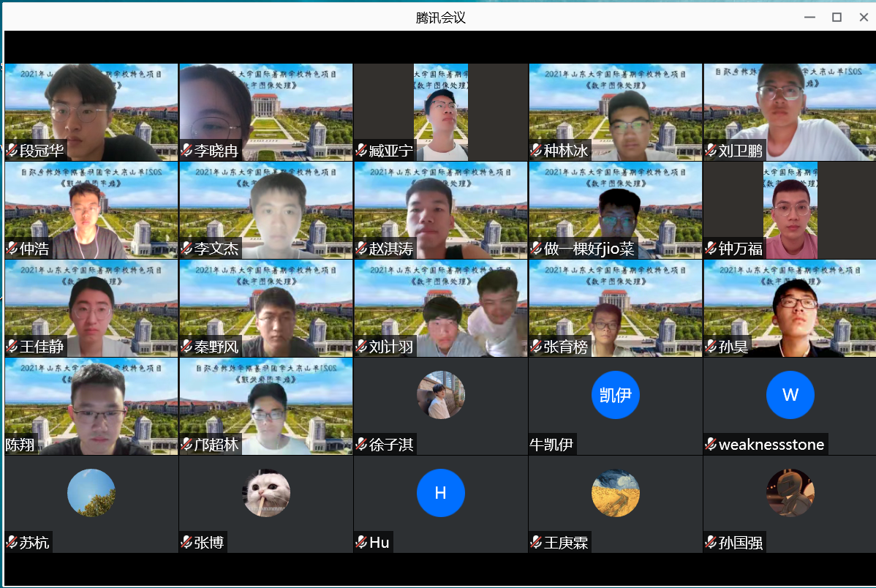
Task: Click the muted mic icon beside weaknessstone
Action: 711,445
